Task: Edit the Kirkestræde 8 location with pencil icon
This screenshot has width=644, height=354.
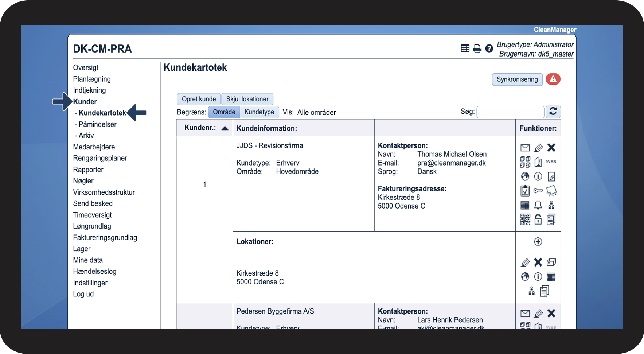Action: (x=525, y=262)
